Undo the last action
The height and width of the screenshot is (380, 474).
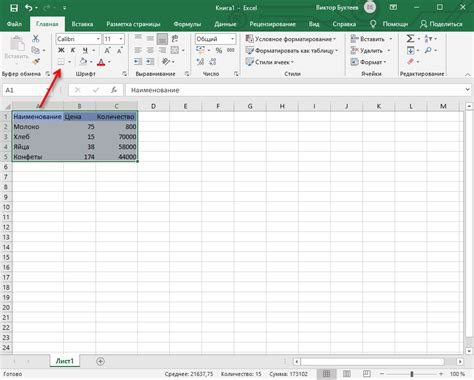(29, 8)
